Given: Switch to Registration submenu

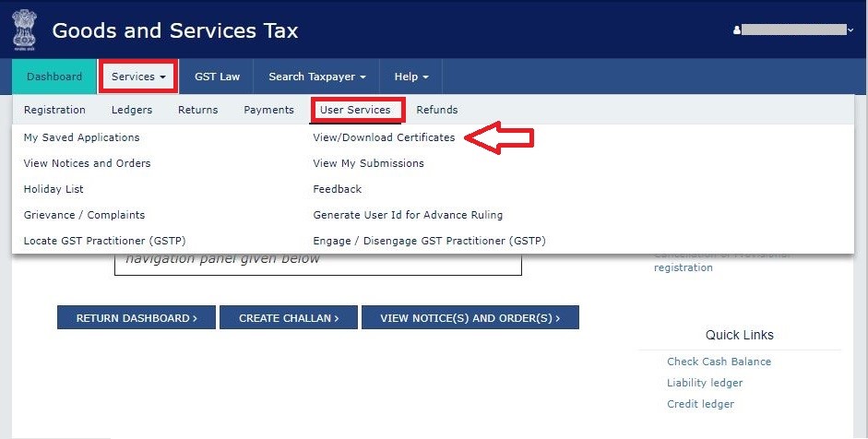Looking at the screenshot, I should click(54, 110).
